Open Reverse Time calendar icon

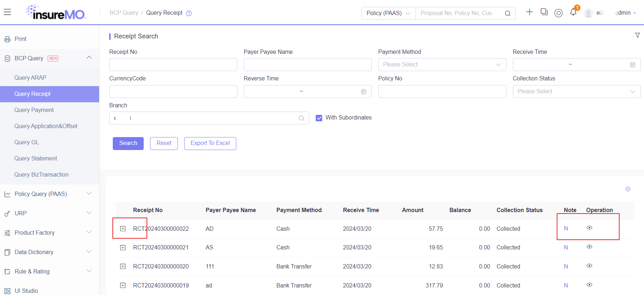(363, 92)
